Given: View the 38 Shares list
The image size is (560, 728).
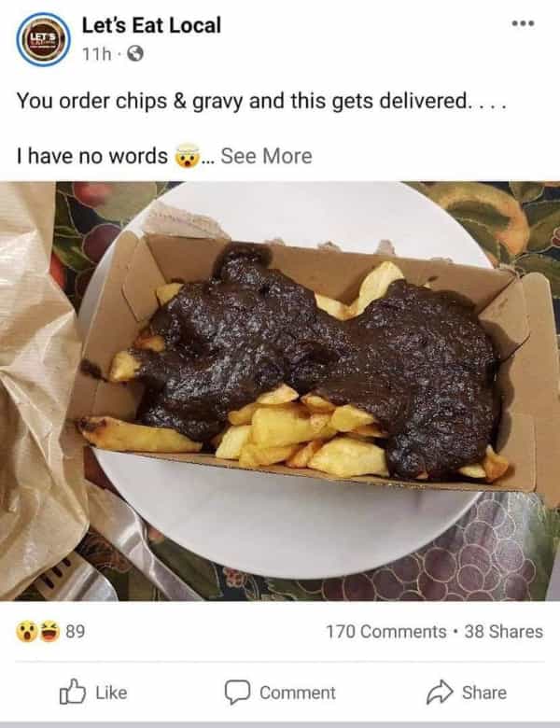Looking at the screenshot, I should coord(503,632).
